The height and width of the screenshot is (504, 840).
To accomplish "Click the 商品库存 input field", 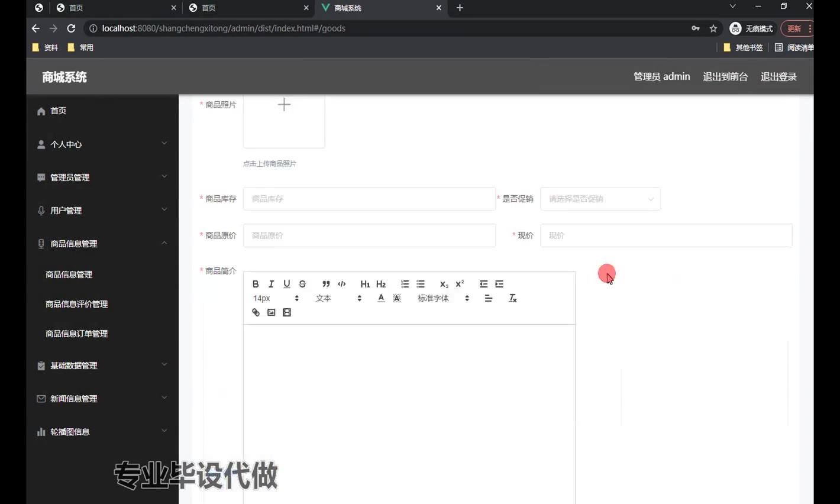I will (369, 199).
